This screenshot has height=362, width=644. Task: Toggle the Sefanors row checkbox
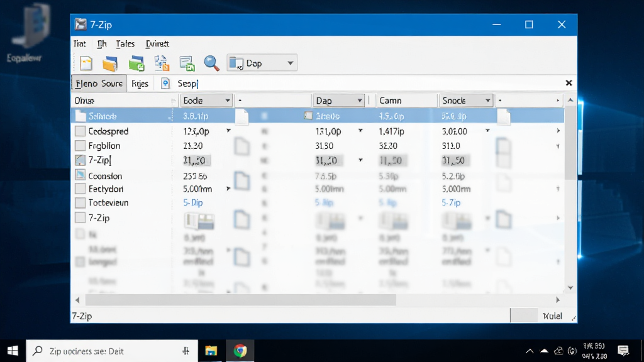click(80, 116)
